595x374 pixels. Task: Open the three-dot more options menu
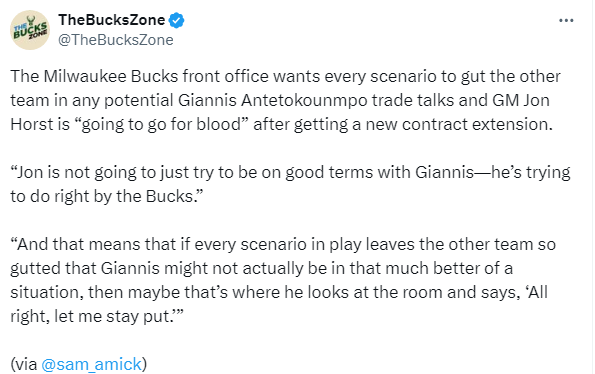coord(566,20)
